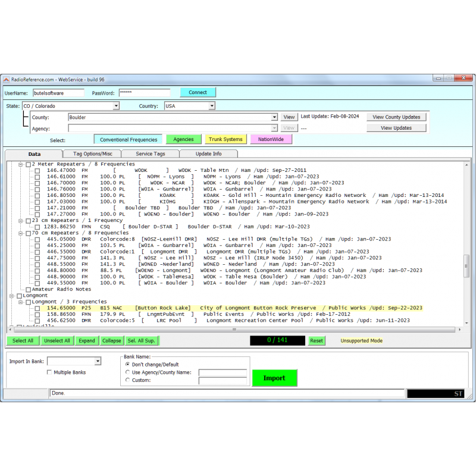This screenshot has width=476, height=476.
Task: Collapse the frequency tree with the Collapse button
Action: pos(111,340)
